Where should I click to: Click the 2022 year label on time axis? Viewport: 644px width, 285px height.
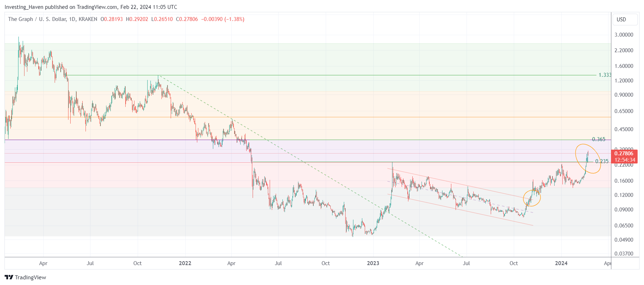tap(185, 263)
